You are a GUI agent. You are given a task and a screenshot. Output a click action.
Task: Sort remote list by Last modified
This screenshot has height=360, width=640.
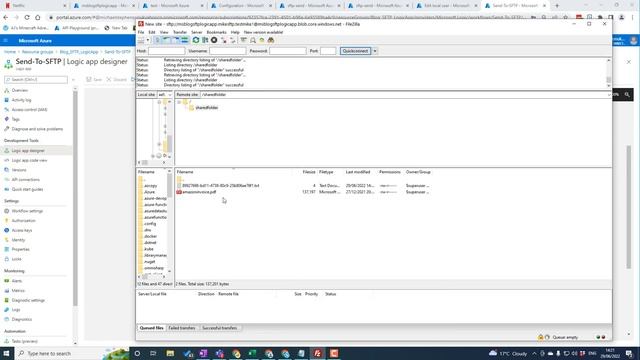tap(358, 172)
